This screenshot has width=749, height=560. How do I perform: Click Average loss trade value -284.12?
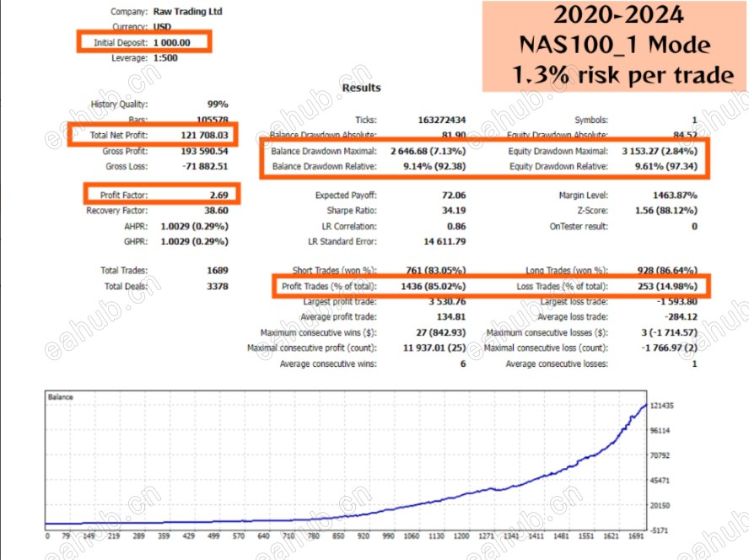pos(681,317)
